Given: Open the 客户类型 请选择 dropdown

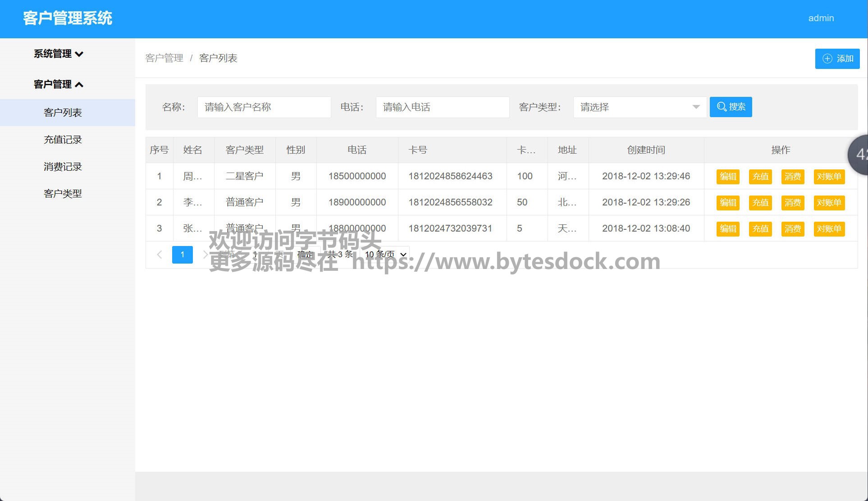Looking at the screenshot, I should coord(640,107).
